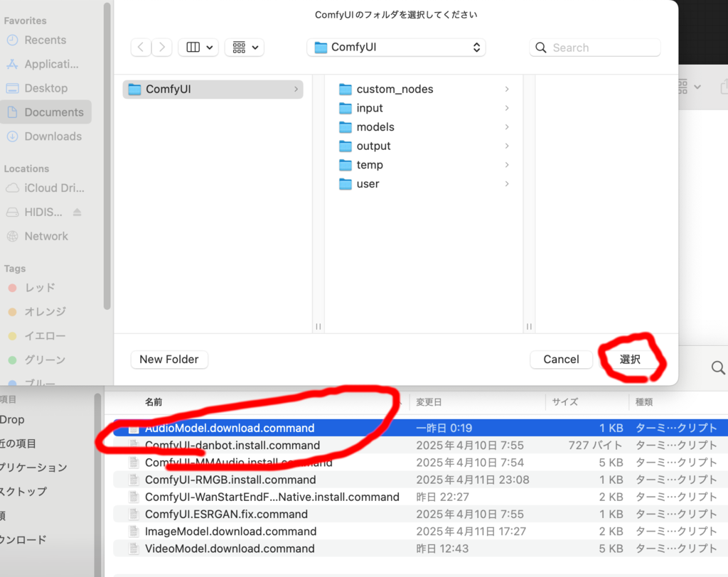
Task: Select the input folder
Action: 370,108
